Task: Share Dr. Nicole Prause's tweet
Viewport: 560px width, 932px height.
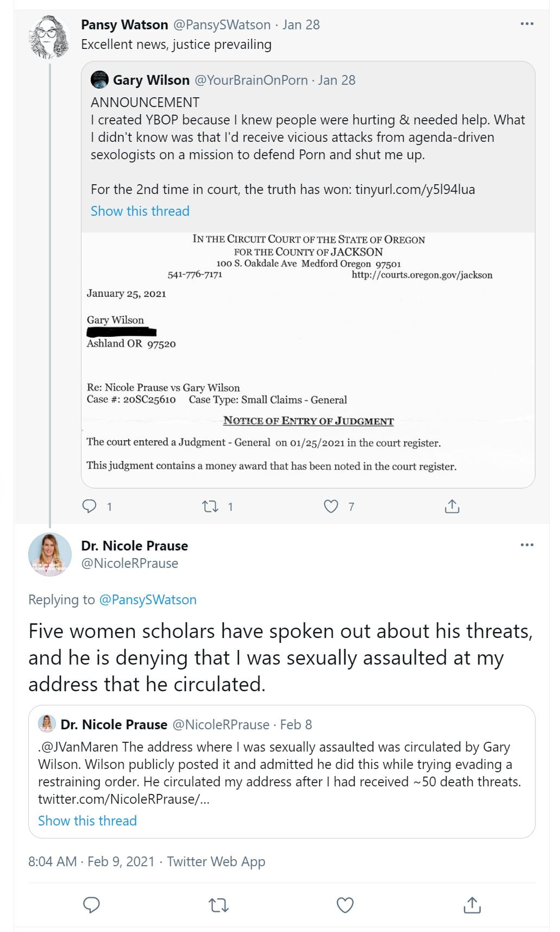Action: pyautogui.click(x=472, y=905)
